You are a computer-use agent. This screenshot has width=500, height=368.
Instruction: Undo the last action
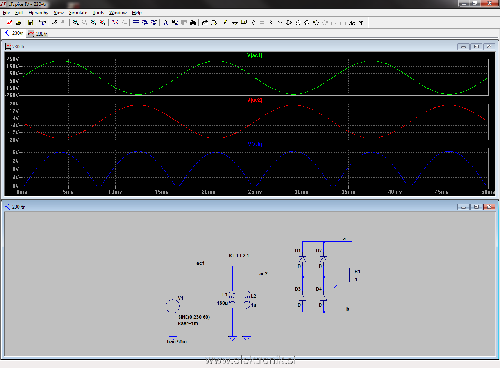click(x=316, y=22)
